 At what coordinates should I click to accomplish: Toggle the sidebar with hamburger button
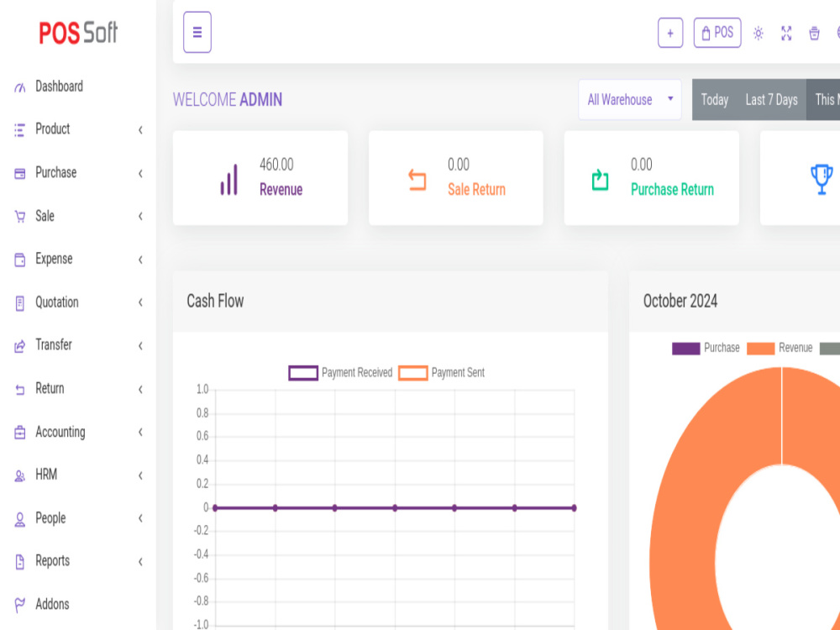point(197,32)
